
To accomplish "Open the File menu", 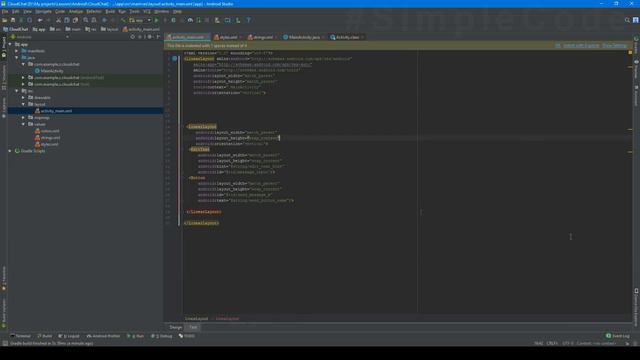I will (x=5, y=11).
